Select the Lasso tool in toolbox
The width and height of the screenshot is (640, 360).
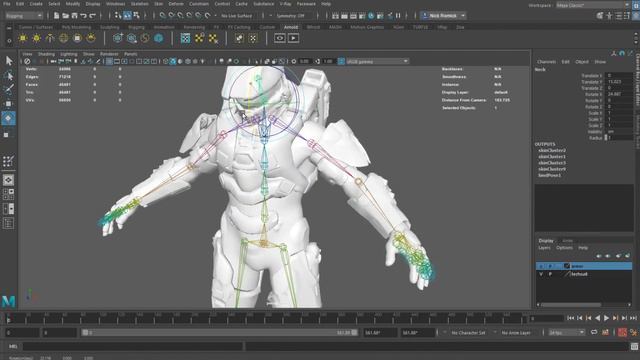(9, 75)
